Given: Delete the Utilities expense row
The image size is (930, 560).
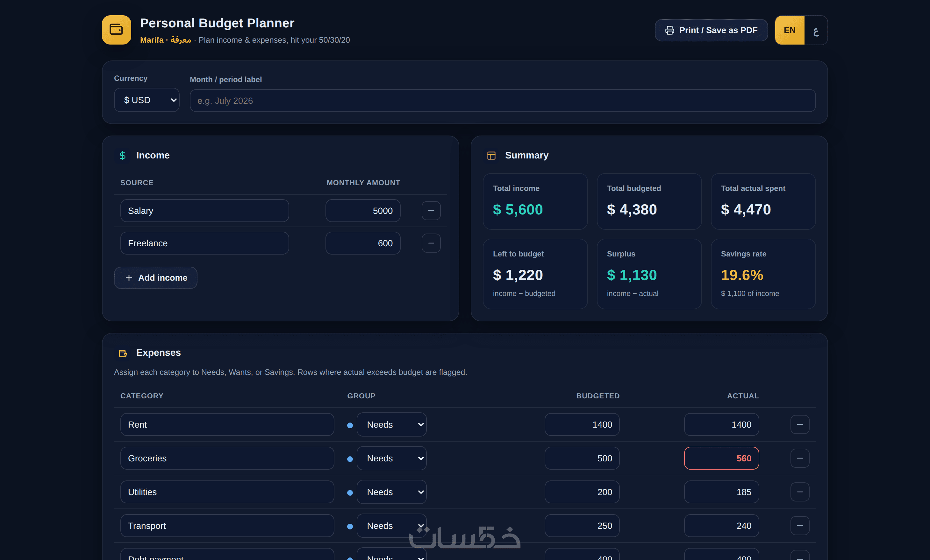Looking at the screenshot, I should click(x=800, y=492).
